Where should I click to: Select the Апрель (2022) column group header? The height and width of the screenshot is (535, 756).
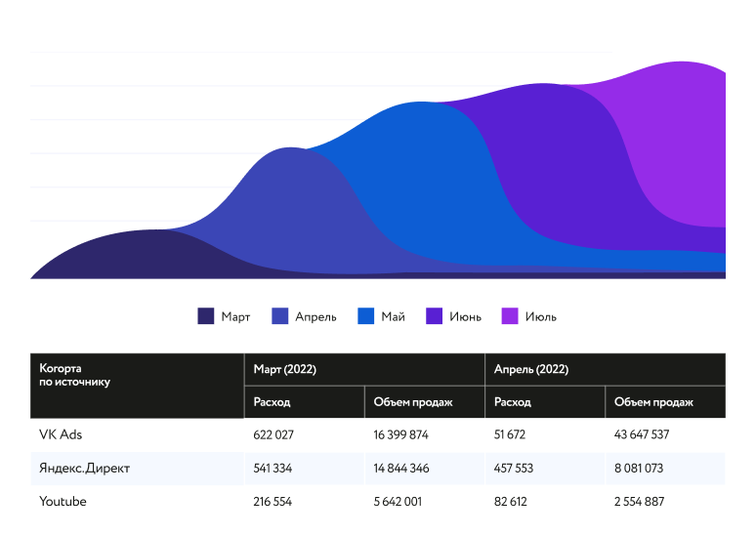(x=530, y=370)
